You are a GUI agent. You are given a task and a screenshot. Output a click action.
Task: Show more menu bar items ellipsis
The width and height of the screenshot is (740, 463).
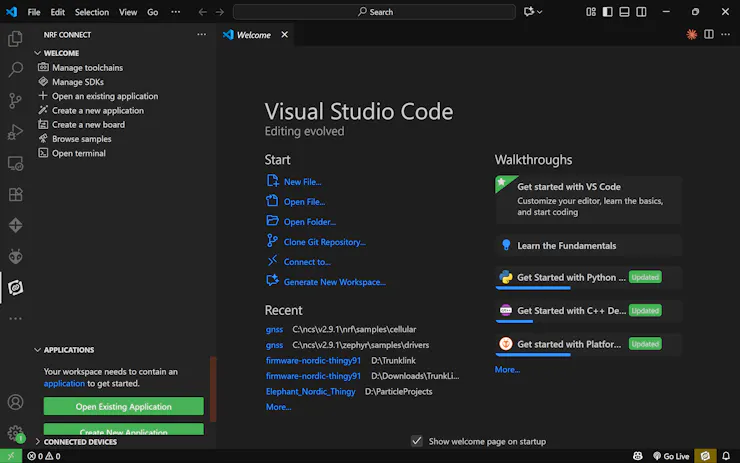click(x=176, y=12)
